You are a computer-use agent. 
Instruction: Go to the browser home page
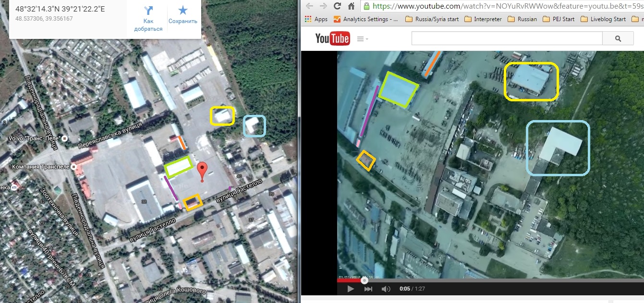(x=352, y=6)
